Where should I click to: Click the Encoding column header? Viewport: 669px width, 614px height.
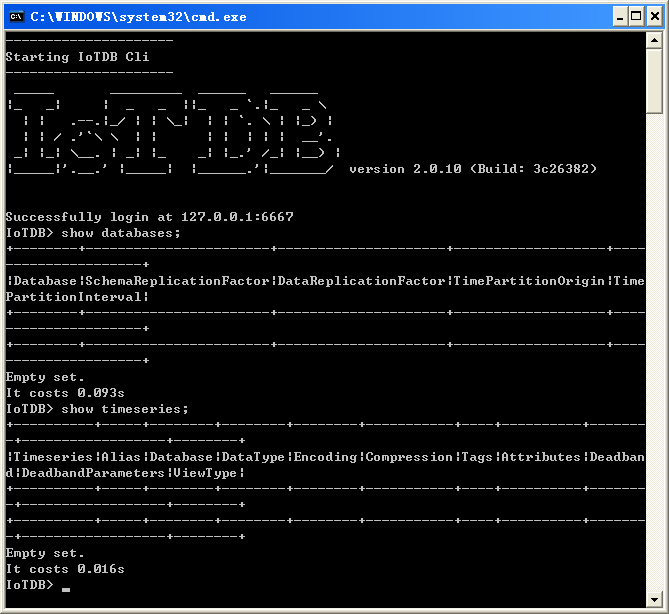pyautogui.click(x=325, y=457)
